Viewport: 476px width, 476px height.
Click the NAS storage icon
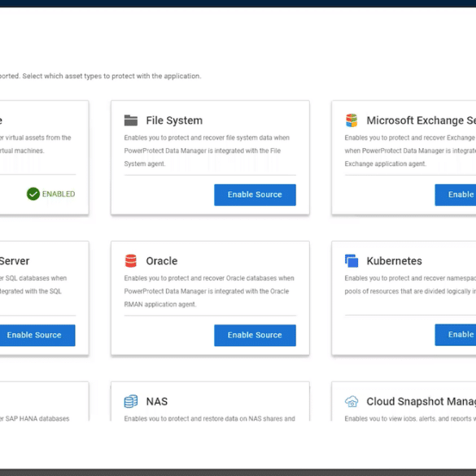[131, 401]
